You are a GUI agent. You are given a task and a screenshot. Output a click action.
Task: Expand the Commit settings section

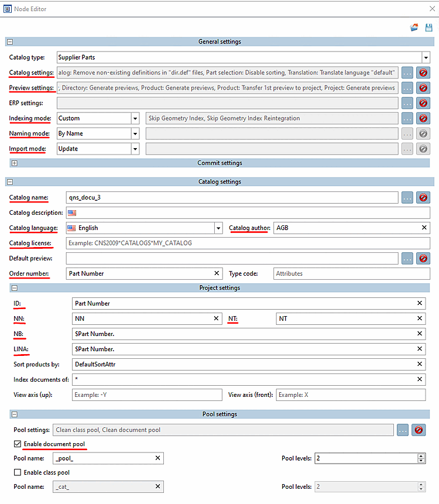(x=15, y=163)
